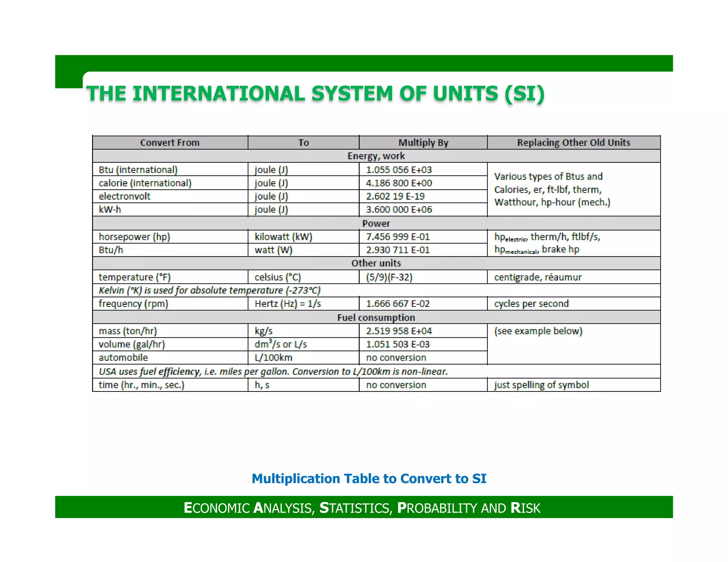Select the value '7.456 999 E-01'
The height and width of the screenshot is (562, 728).
(x=398, y=237)
